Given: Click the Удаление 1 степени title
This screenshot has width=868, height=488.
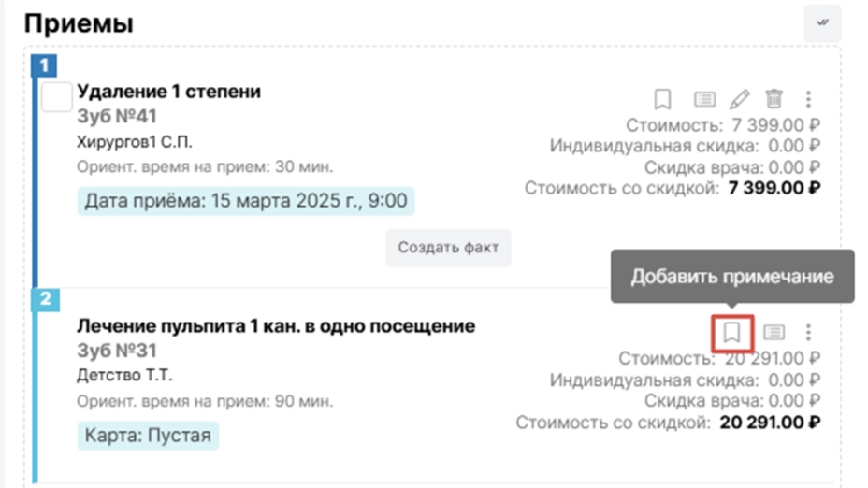Looking at the screenshot, I should coord(169,92).
